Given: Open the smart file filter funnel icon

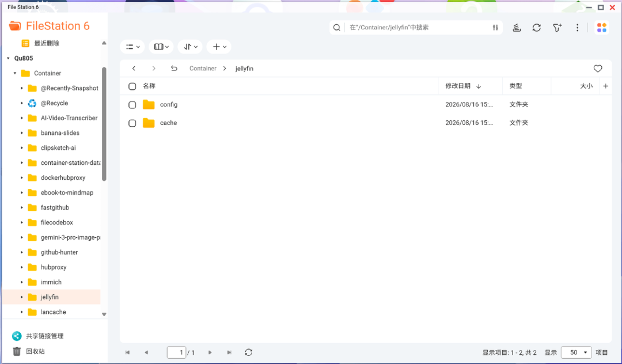Looking at the screenshot, I should (x=557, y=28).
